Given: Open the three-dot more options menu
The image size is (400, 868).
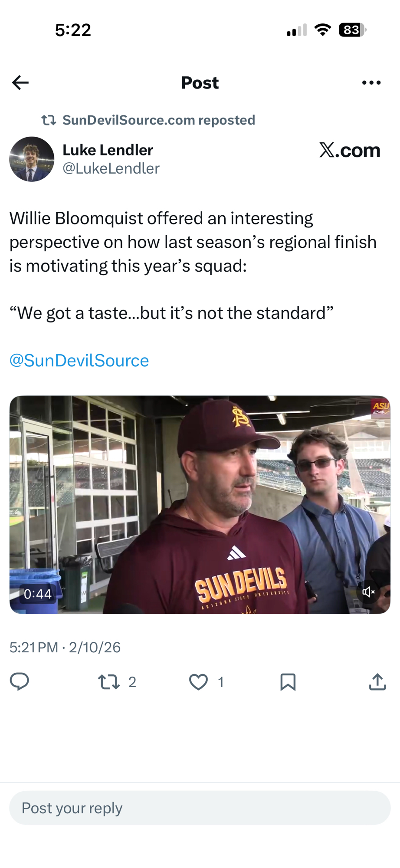Looking at the screenshot, I should coord(371,82).
